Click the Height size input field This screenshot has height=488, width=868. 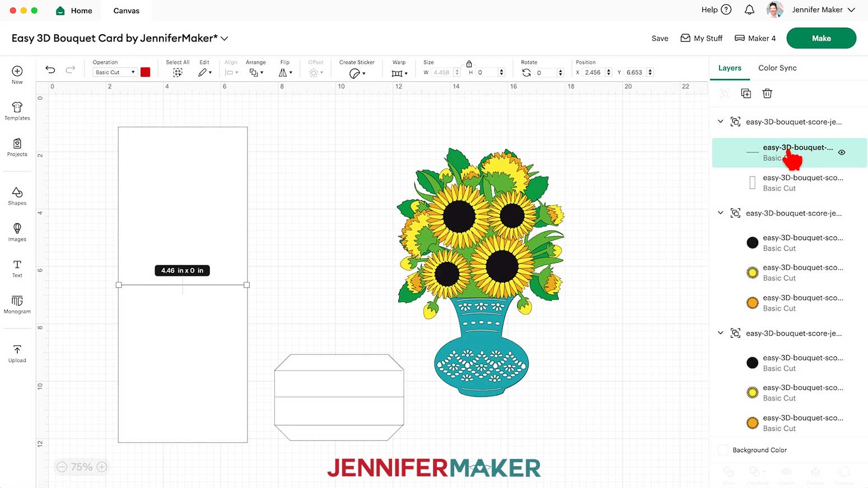coord(487,72)
